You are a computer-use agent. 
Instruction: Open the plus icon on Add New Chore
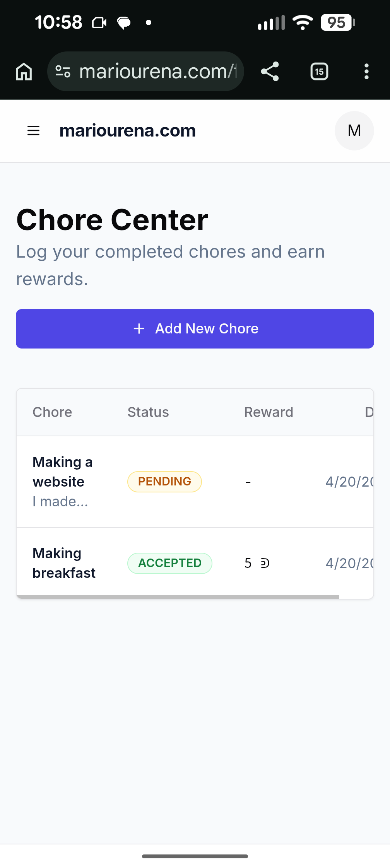coord(139,328)
